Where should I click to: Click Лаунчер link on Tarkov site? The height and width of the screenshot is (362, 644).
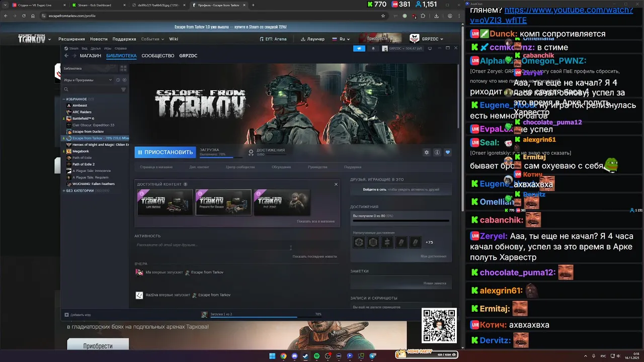[x=312, y=39]
